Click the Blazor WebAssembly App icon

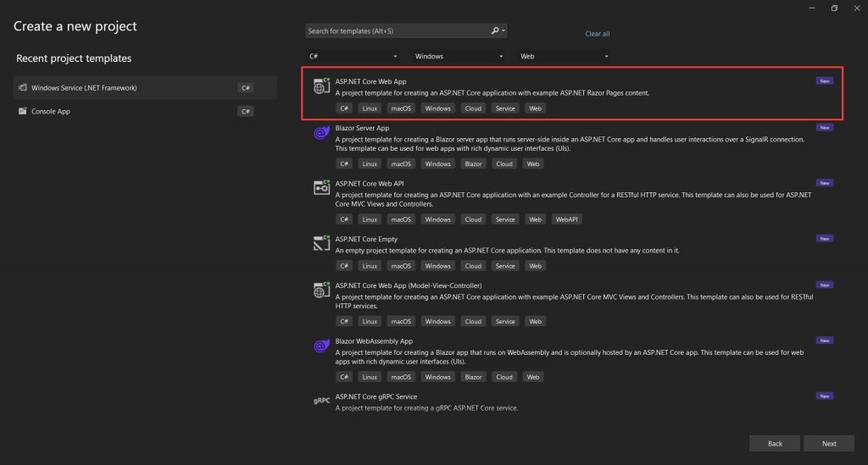click(x=321, y=346)
